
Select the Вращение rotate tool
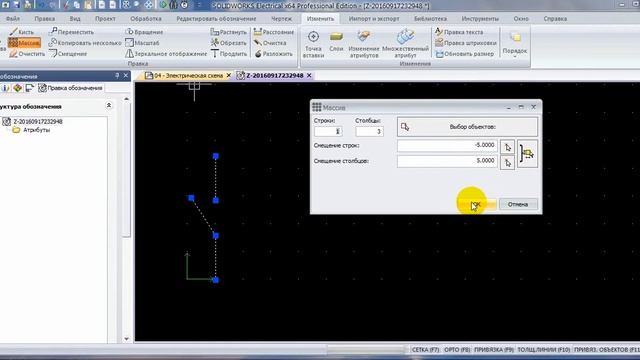144,32
